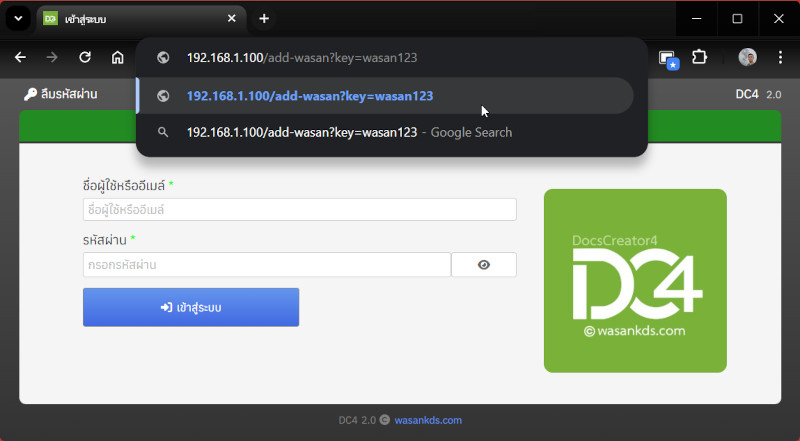
Task: Focus the username or email field
Action: [299, 210]
